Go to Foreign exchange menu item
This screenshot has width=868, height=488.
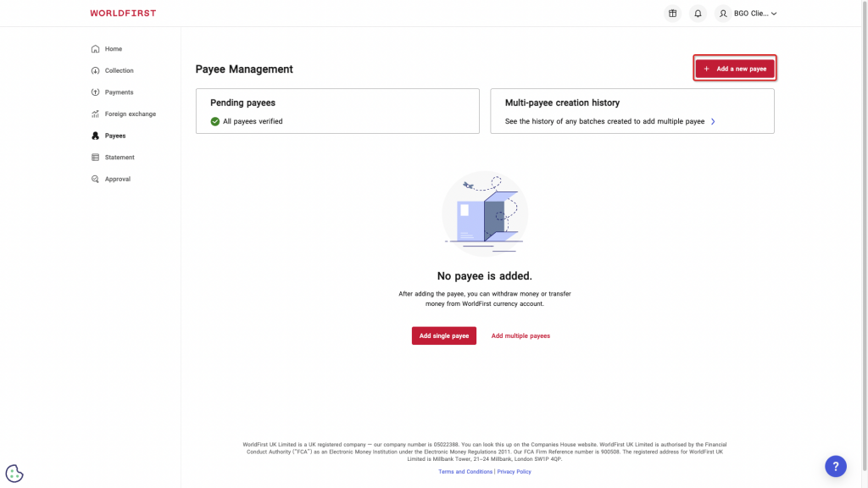point(130,114)
